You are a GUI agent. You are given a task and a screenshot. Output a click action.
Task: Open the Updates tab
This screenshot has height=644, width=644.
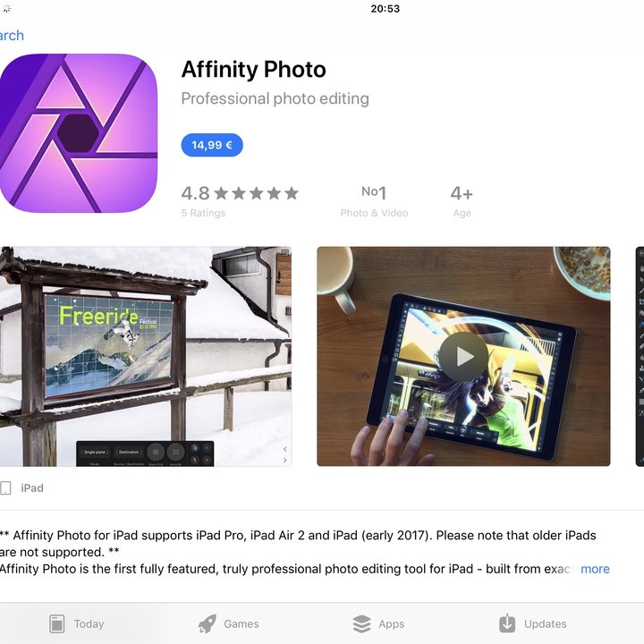pos(533,624)
